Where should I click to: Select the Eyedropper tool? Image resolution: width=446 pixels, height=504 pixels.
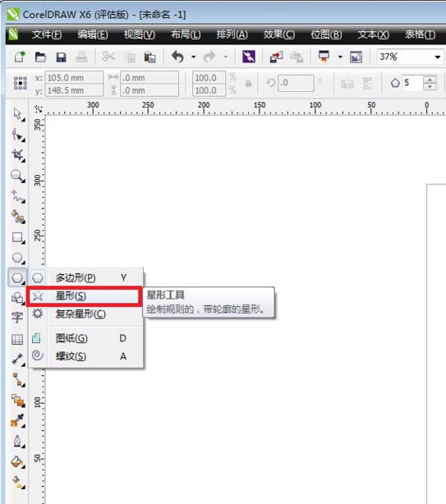[x=18, y=421]
